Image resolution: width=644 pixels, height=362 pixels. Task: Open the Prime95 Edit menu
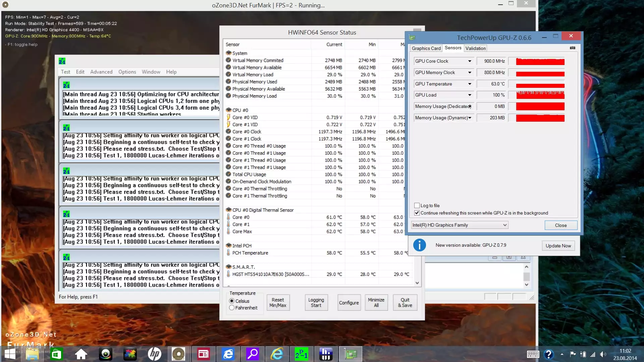point(80,72)
